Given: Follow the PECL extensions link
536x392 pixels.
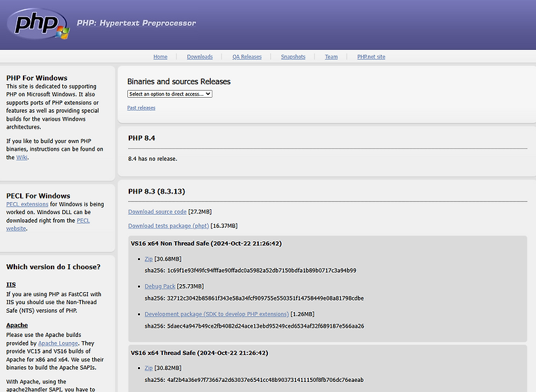Looking at the screenshot, I should (27, 204).
